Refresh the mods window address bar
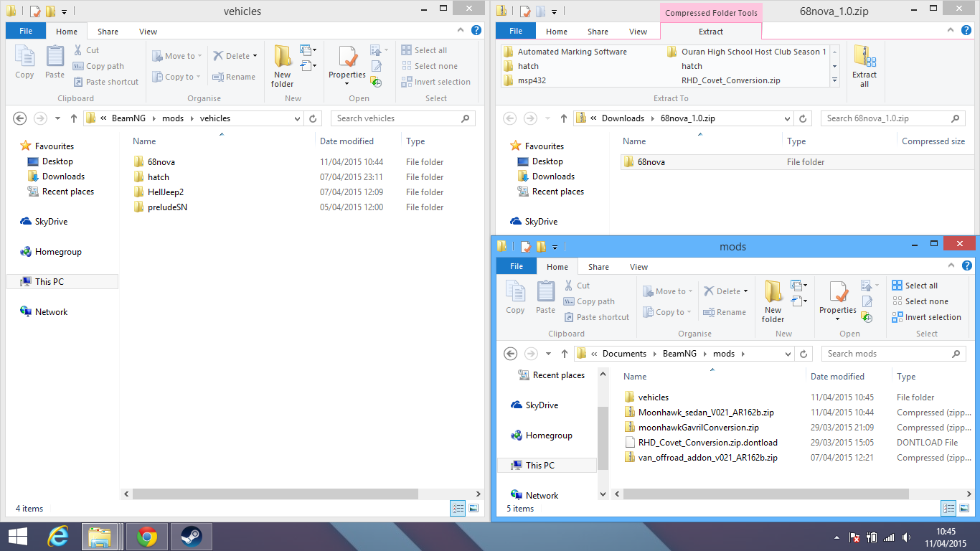 pos(804,354)
